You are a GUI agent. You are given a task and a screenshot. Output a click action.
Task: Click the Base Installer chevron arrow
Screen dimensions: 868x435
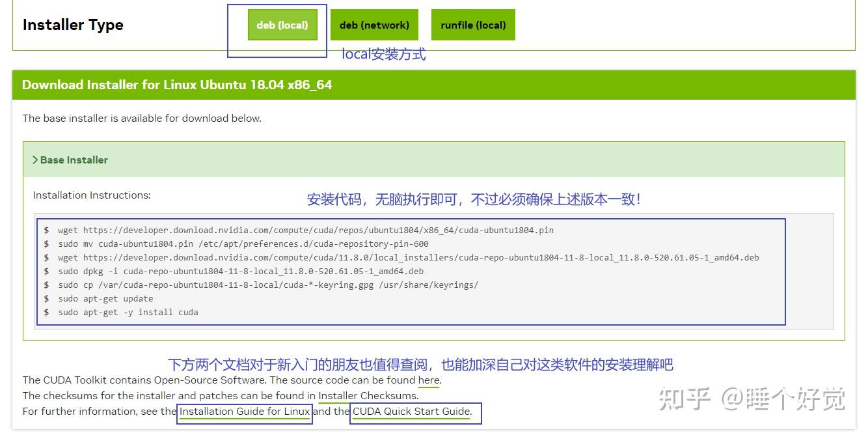(x=36, y=159)
